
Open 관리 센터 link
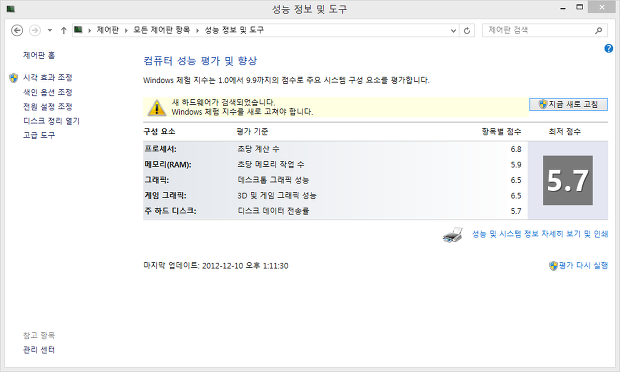coord(39,350)
